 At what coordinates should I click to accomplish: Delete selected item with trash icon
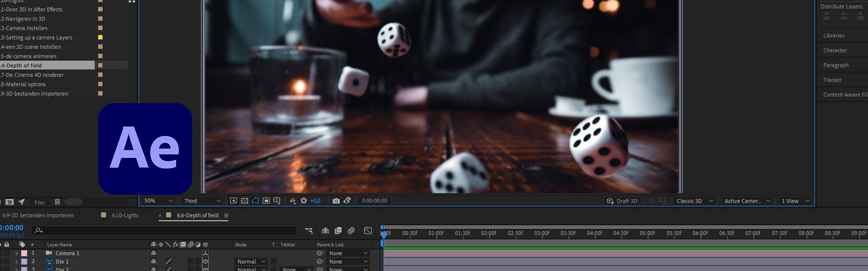click(57, 202)
